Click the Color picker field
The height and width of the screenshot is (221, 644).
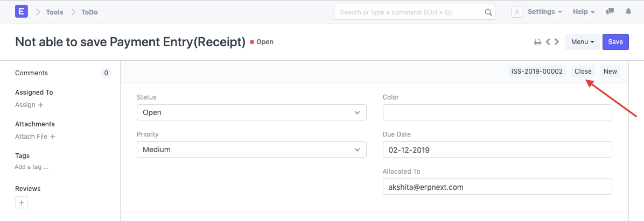(497, 112)
